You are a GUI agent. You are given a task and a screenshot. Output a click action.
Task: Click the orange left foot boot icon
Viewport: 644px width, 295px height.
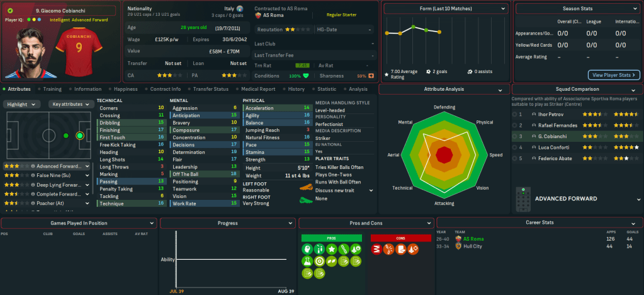point(306,187)
